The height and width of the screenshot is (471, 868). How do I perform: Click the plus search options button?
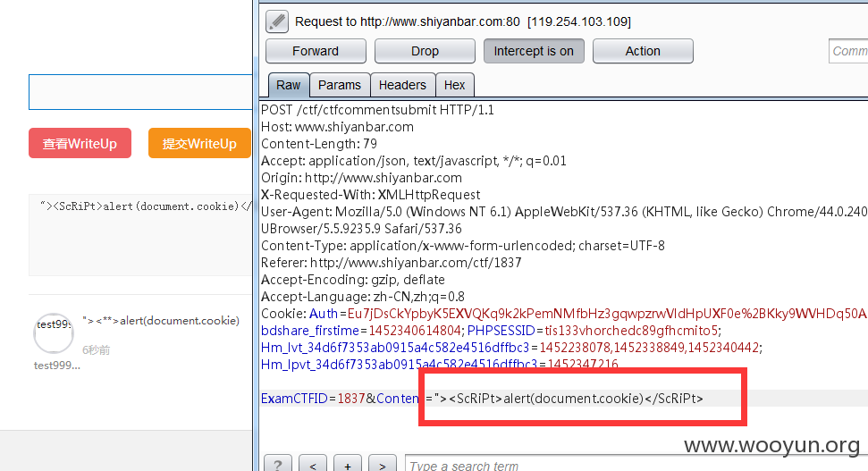348,464
